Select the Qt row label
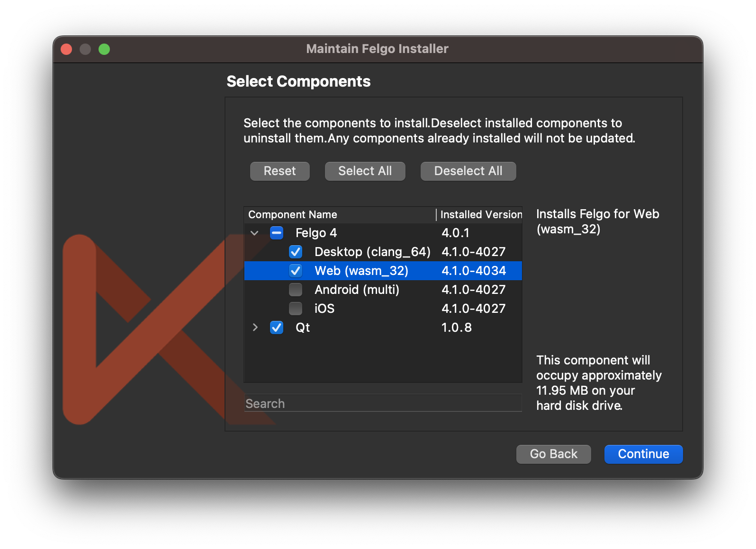This screenshot has width=756, height=549. [303, 328]
